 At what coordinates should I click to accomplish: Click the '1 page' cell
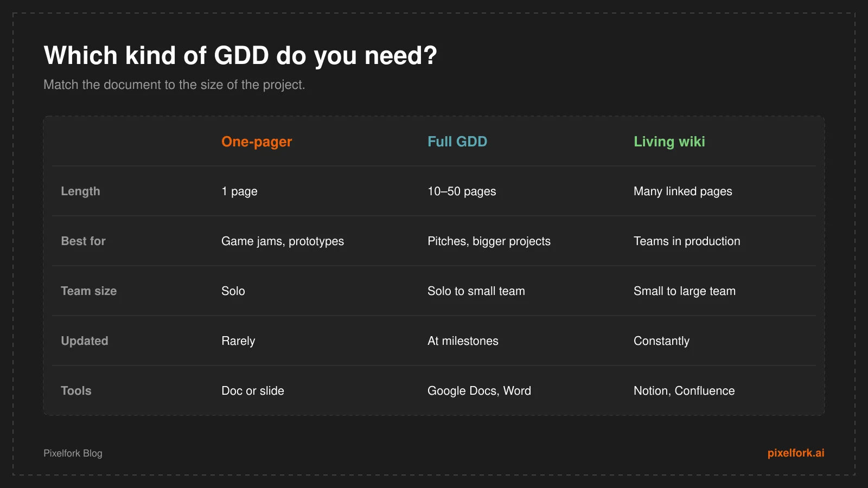click(239, 191)
